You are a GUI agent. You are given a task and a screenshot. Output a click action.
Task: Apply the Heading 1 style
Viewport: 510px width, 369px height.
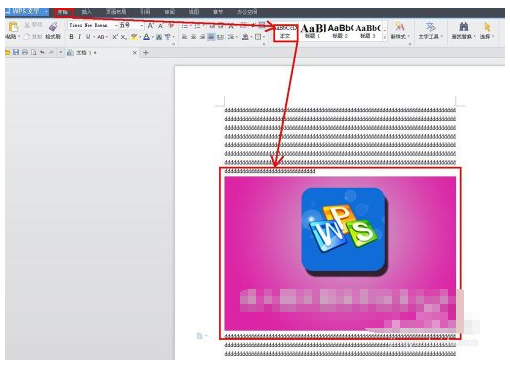click(312, 31)
